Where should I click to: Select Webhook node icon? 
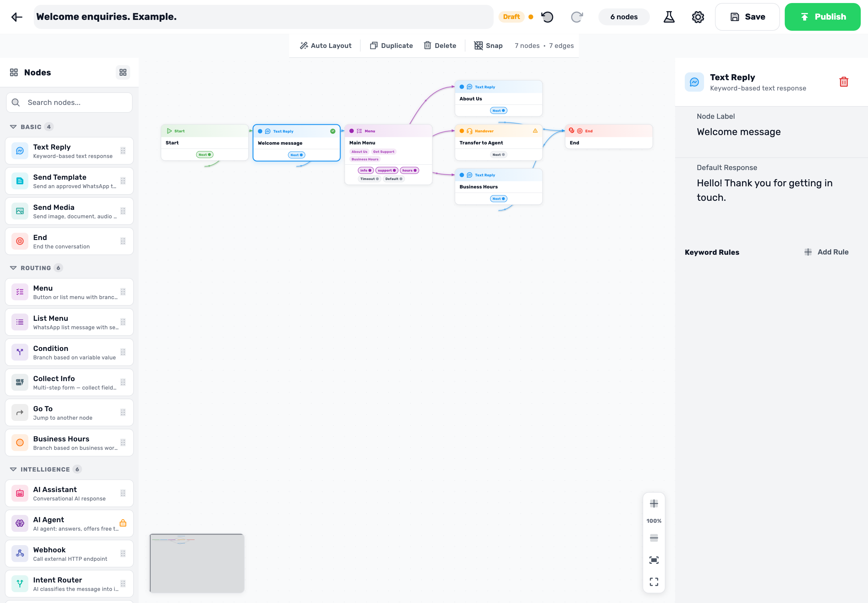point(20,554)
